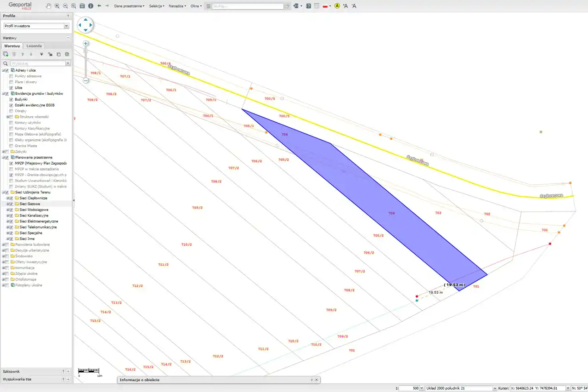Select the pan hand tool
588x392 pixels.
point(49,6)
